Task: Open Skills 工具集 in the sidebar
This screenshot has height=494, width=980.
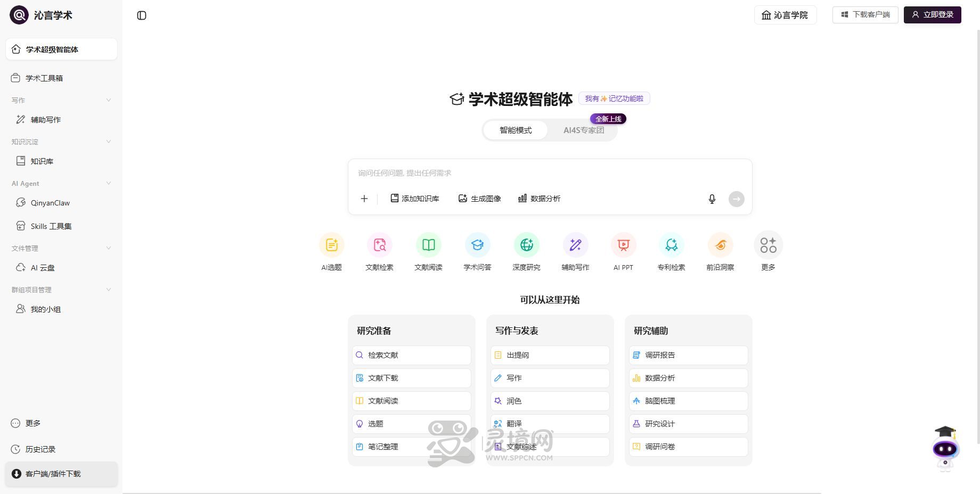Action: coord(61,226)
